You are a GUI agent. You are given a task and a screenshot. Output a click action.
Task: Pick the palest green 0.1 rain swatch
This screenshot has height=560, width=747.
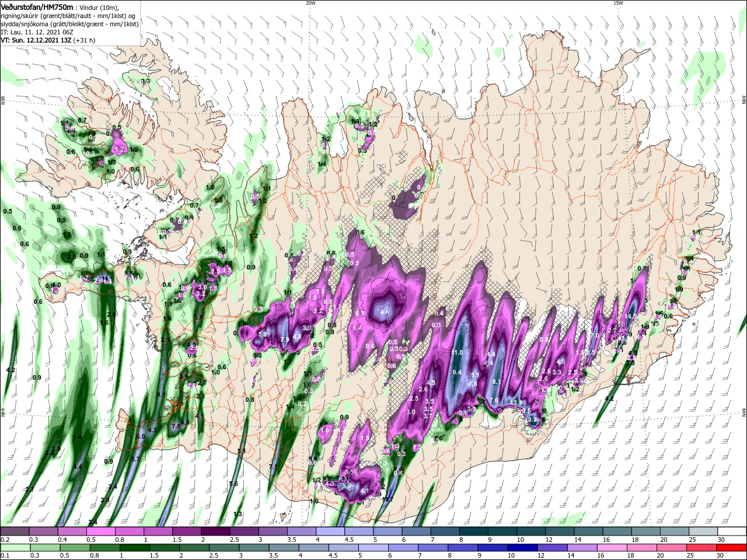pyautogui.click(x=16, y=548)
